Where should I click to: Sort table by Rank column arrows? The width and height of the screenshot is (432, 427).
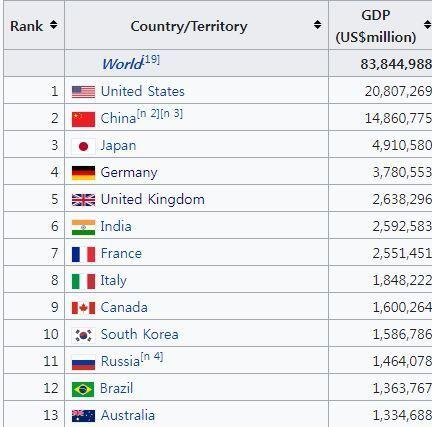(x=53, y=25)
